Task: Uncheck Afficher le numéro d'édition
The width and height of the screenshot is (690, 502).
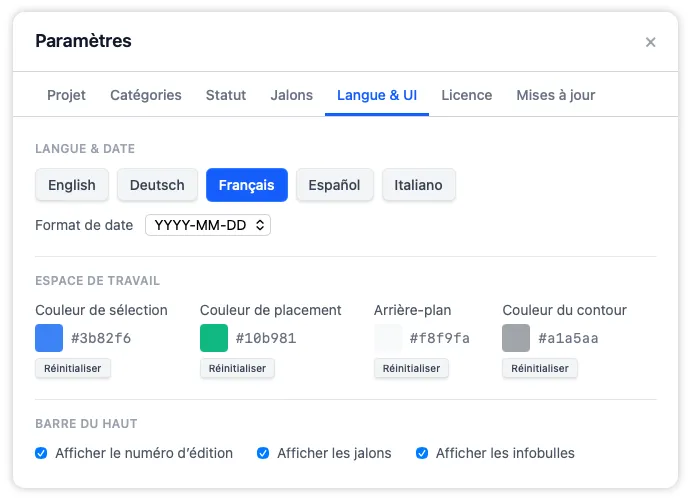Action: pos(41,453)
